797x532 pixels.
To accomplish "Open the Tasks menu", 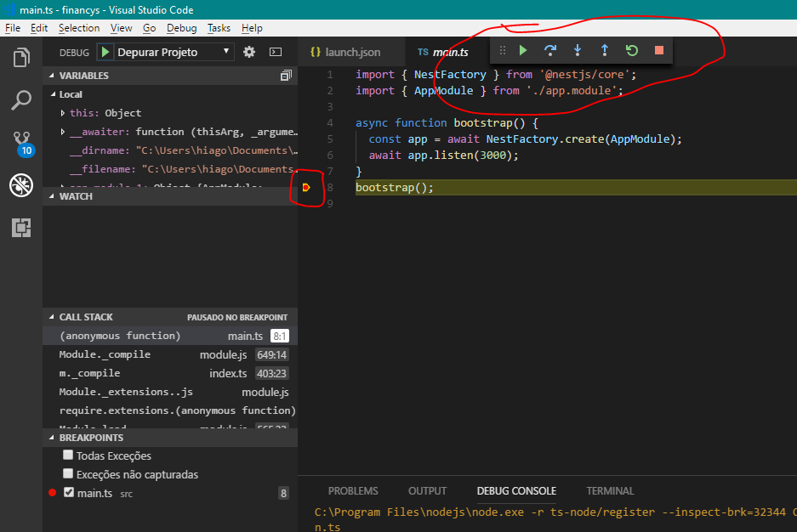I will click(219, 28).
